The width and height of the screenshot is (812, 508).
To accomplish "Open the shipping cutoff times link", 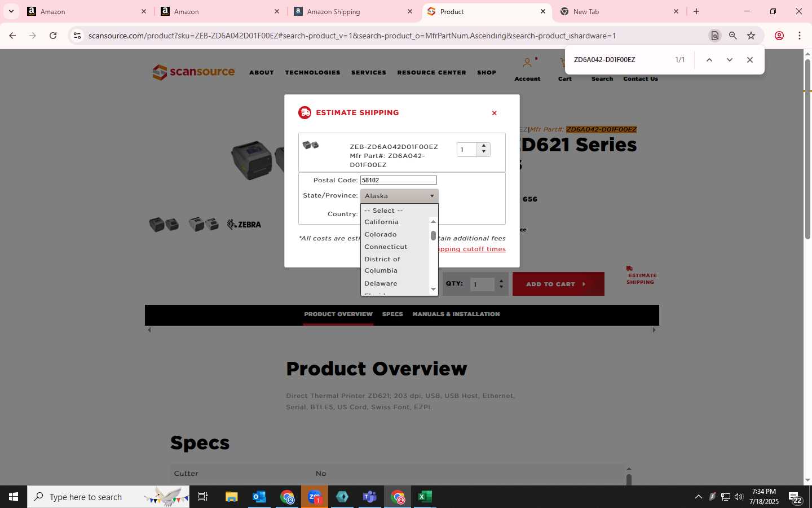I will click(x=471, y=249).
